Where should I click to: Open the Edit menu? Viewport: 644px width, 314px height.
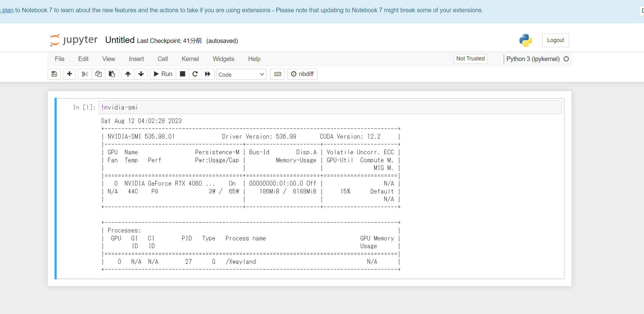tap(83, 59)
